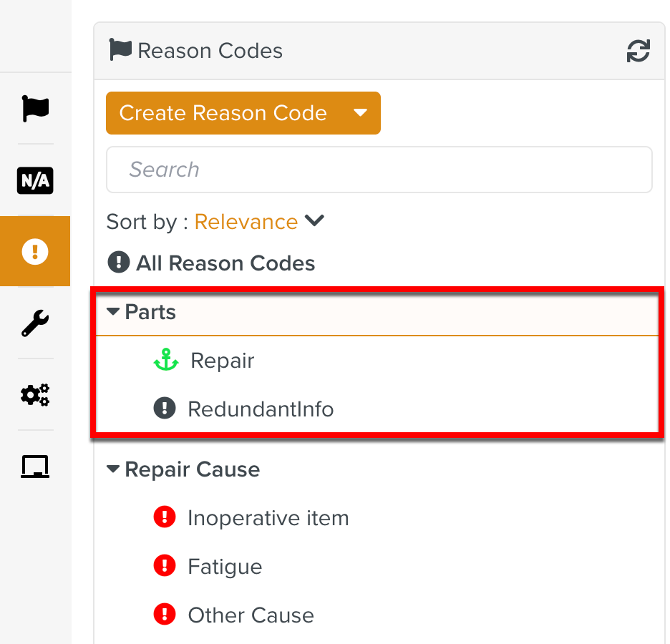Click the green anchor icon beside Repair
Screen dimensions: 670x644
[x=166, y=361]
